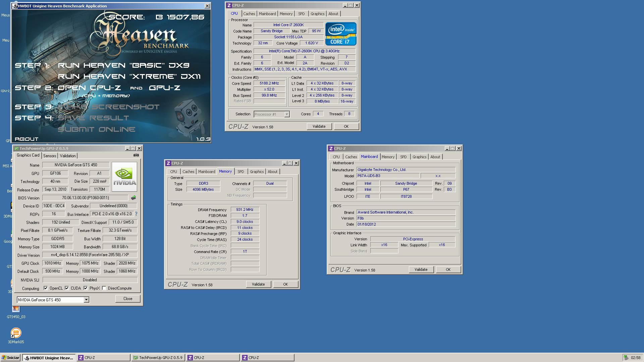Image resolution: width=644 pixels, height=362 pixels.
Task: Open the Iniciar start button
Action: coord(11,358)
